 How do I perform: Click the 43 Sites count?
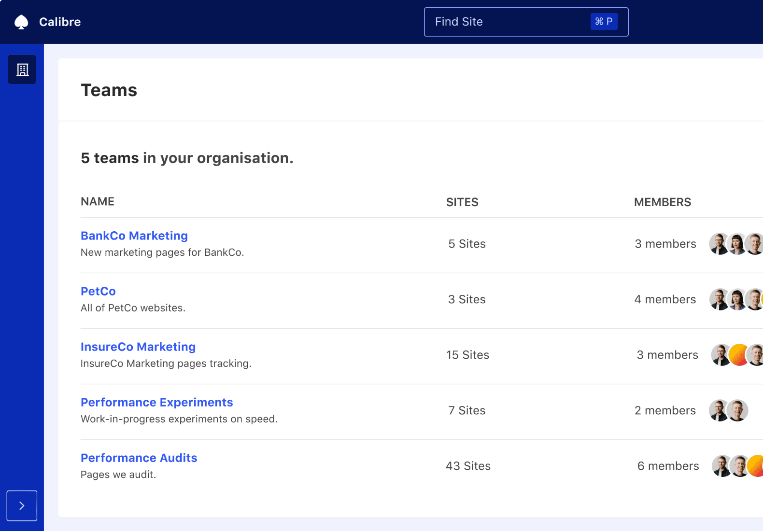(468, 466)
